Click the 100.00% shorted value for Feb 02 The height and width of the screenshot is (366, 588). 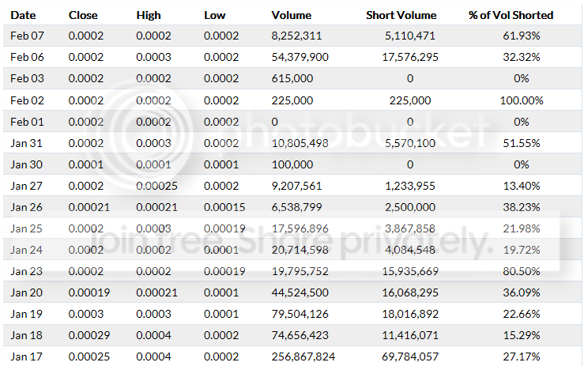522,100
